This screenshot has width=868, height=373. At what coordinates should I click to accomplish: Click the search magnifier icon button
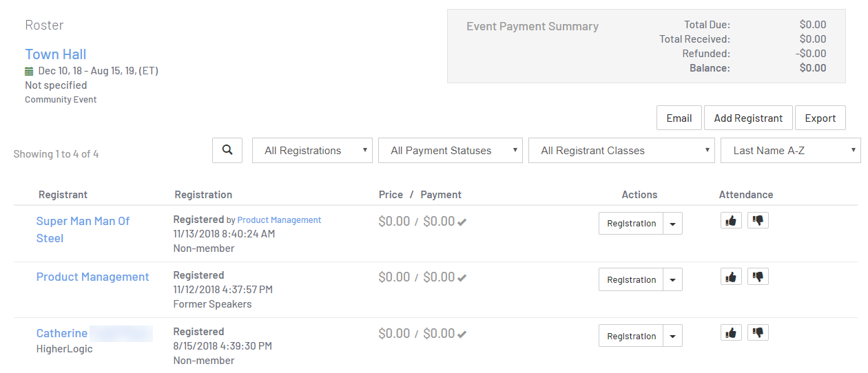tap(227, 150)
